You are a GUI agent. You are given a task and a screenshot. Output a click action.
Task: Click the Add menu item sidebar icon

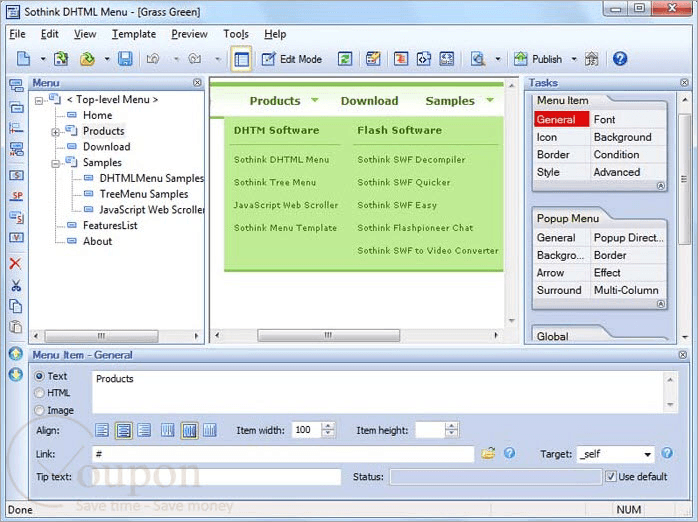16,85
